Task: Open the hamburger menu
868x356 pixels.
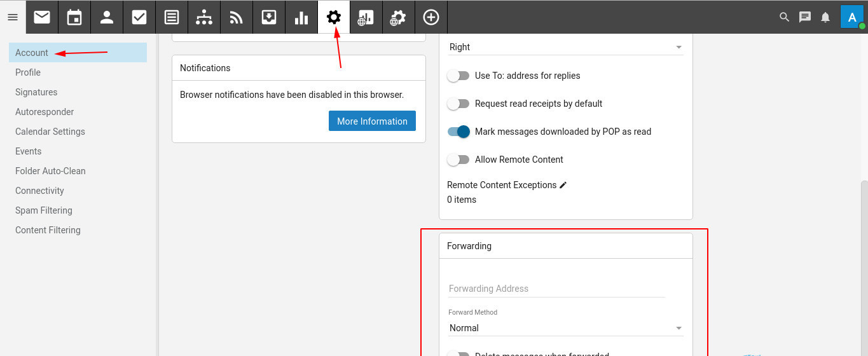Action: [13, 17]
